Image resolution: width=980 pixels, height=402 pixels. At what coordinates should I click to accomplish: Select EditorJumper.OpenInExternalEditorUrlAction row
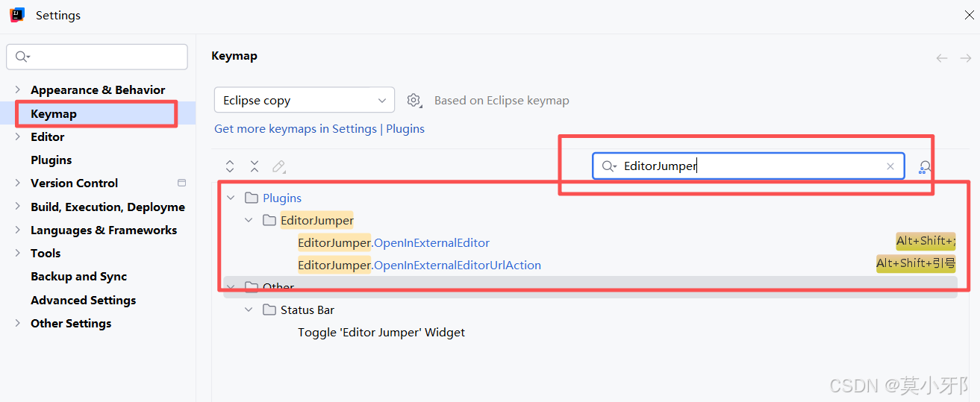pyautogui.click(x=419, y=265)
